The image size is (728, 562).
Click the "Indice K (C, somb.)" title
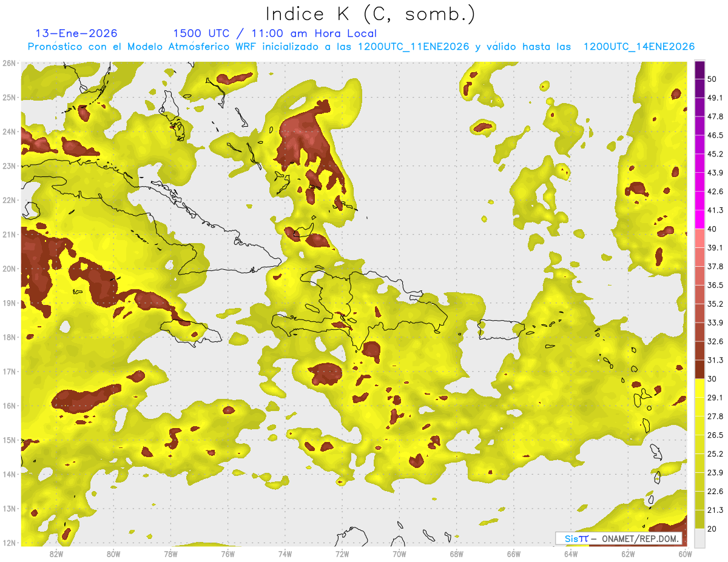[x=371, y=13]
